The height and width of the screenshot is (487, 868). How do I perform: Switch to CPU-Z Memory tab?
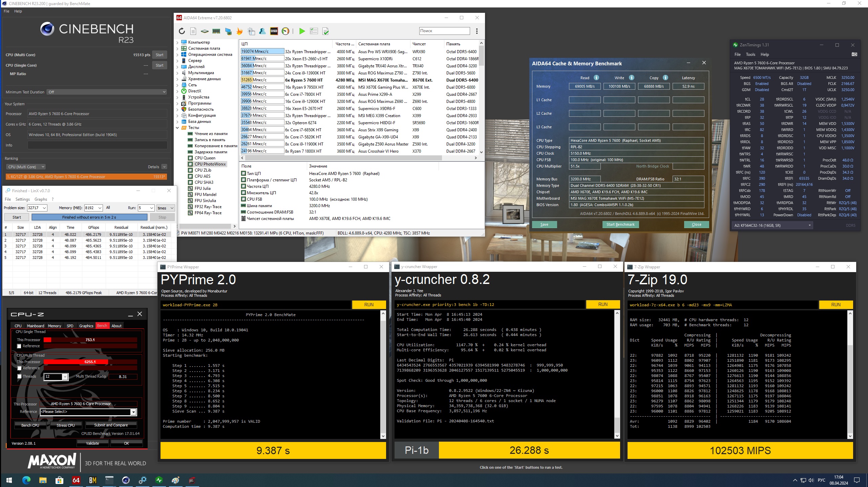(x=54, y=326)
